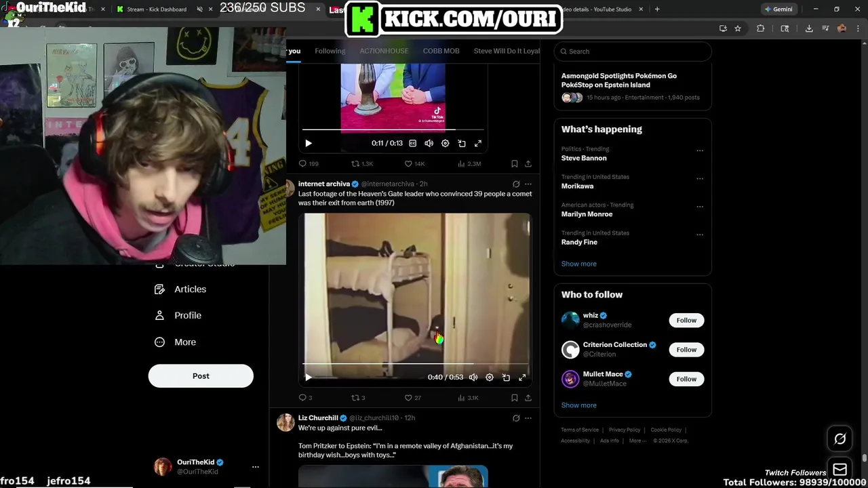The image size is (868, 488).
Task: Open Grok icon on internet archiva post
Action: [x=516, y=184]
